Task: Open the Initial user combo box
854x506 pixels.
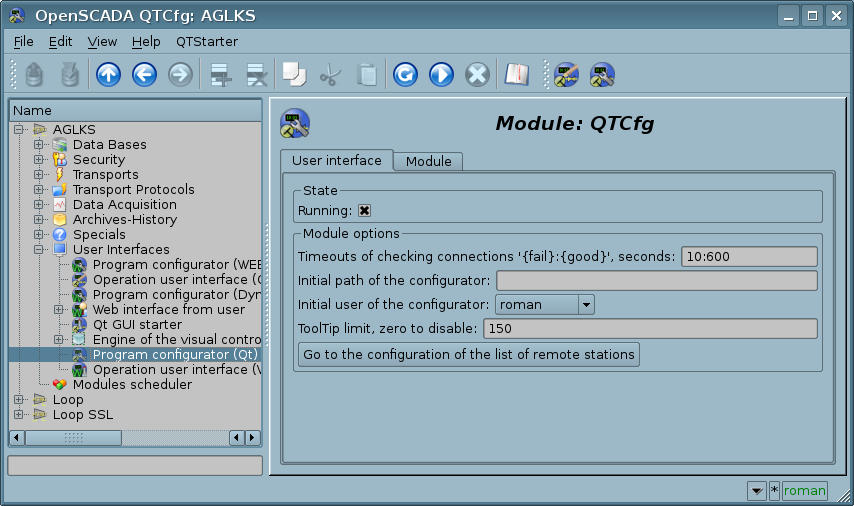Action: (x=544, y=304)
